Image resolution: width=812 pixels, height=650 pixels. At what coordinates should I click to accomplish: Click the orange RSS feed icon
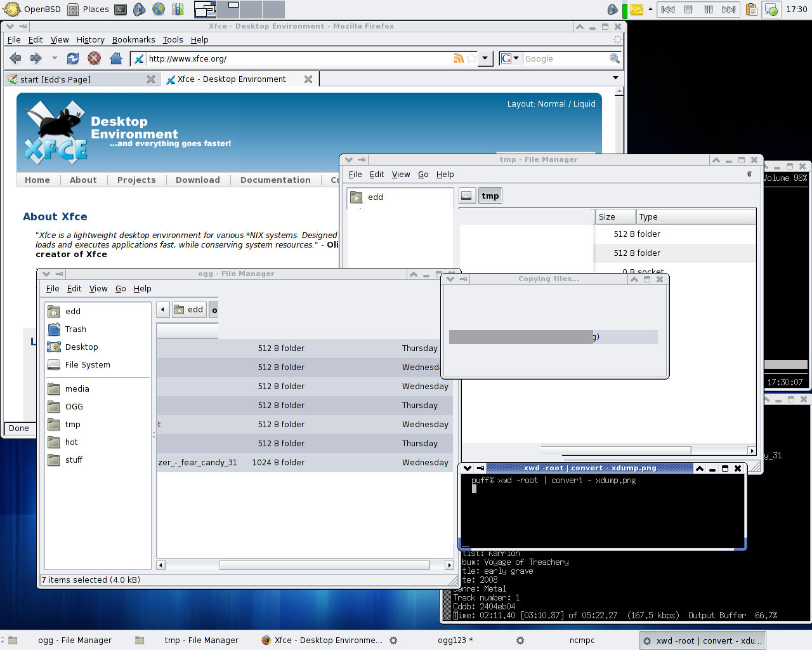click(458, 58)
